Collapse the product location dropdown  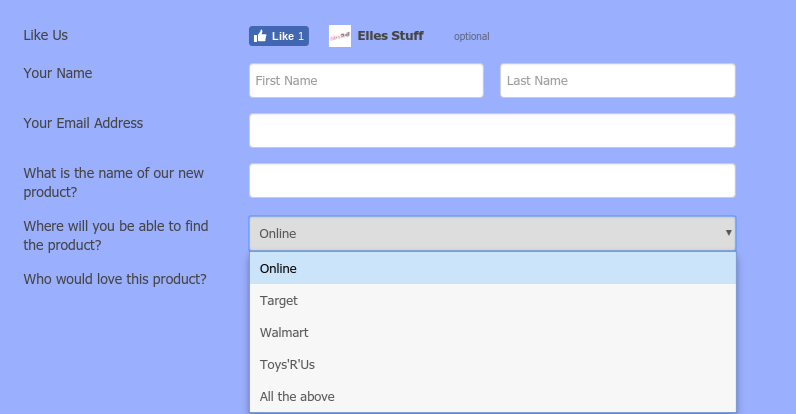pyautogui.click(x=492, y=233)
